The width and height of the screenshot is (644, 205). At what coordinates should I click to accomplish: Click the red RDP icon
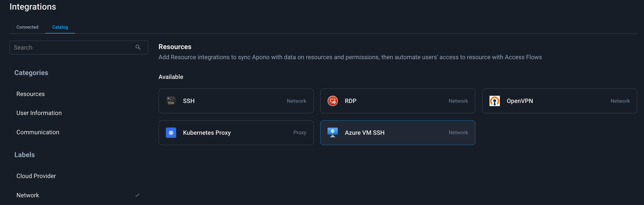(x=332, y=101)
